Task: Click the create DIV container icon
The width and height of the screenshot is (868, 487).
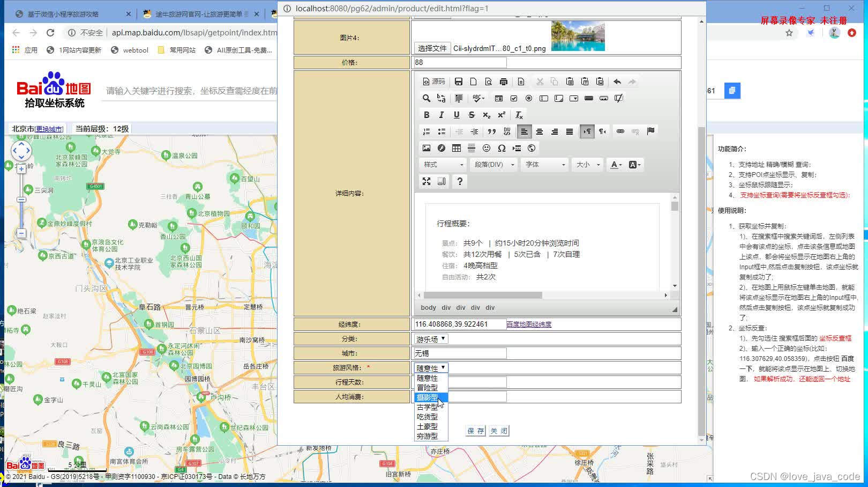Action: 507,131
